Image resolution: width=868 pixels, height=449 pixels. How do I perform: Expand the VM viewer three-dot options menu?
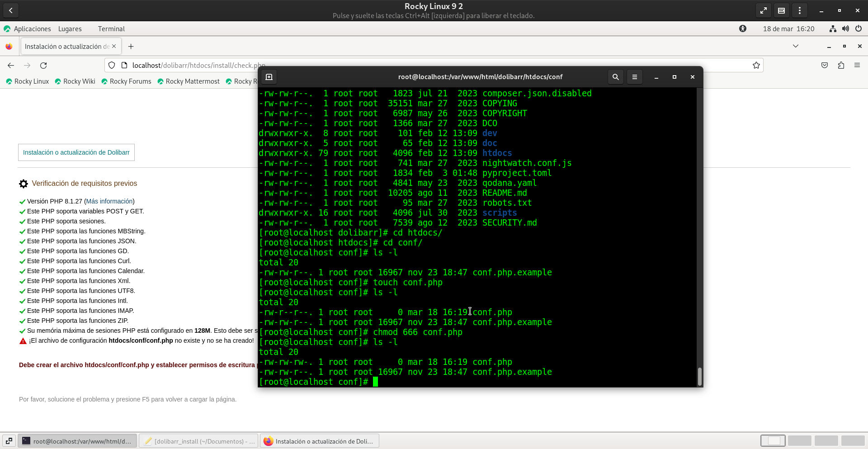[x=799, y=10]
